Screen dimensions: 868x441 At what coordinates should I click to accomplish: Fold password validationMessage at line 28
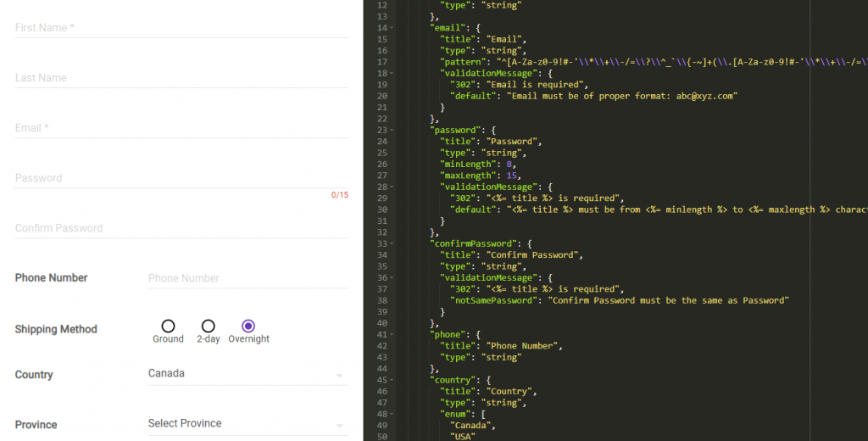tap(392, 187)
